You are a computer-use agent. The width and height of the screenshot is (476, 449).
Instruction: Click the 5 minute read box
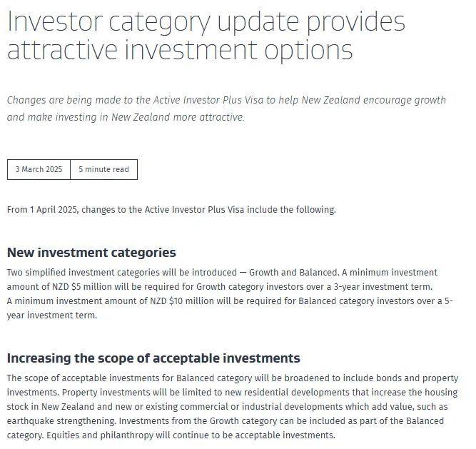[103, 169]
